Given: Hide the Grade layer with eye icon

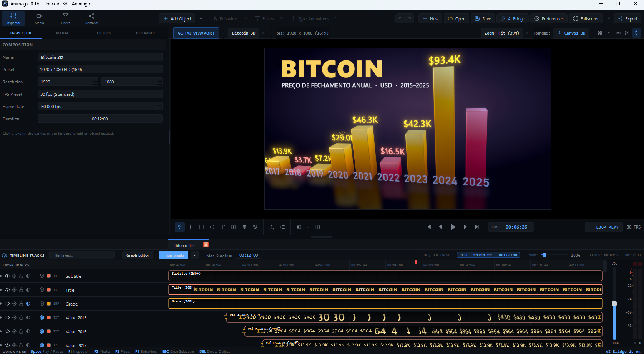Looking at the screenshot, I should point(7,304).
